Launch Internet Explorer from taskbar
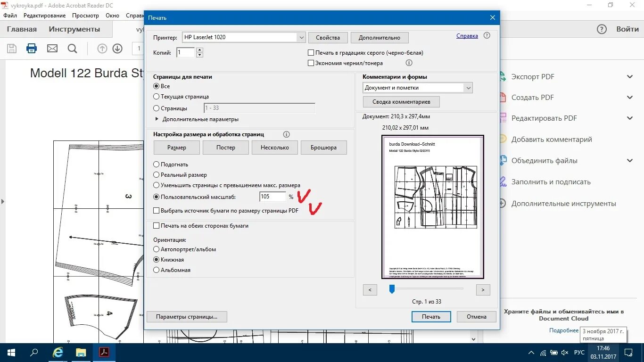Viewport: 644px width, 362px height. [x=58, y=353]
